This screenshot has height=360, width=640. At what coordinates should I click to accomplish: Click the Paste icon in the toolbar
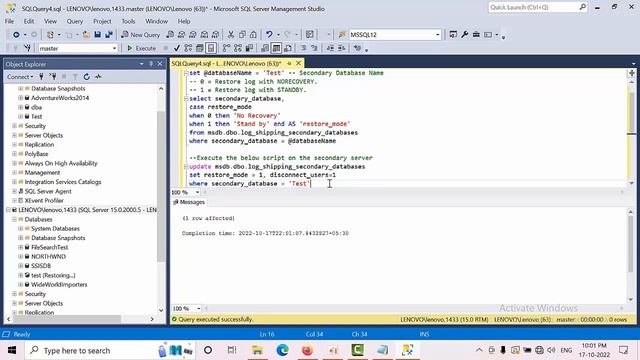253,35
